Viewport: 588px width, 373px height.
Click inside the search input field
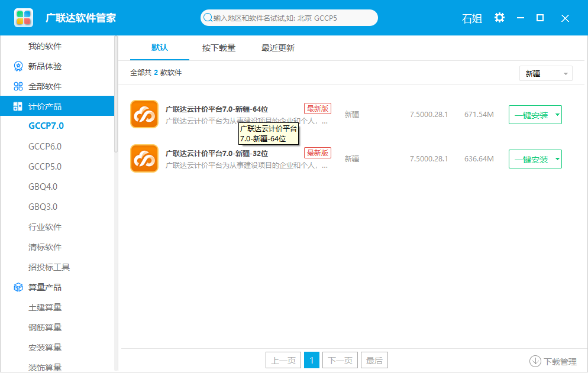click(x=290, y=17)
